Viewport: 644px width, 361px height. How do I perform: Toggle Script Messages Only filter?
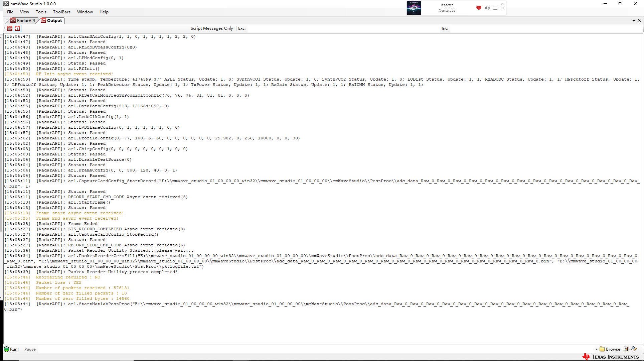[212, 28]
